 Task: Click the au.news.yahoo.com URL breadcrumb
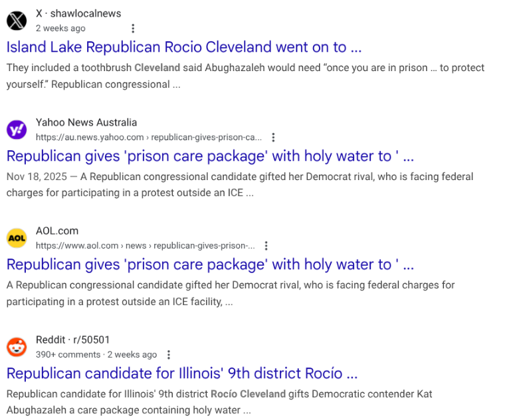[x=148, y=138]
